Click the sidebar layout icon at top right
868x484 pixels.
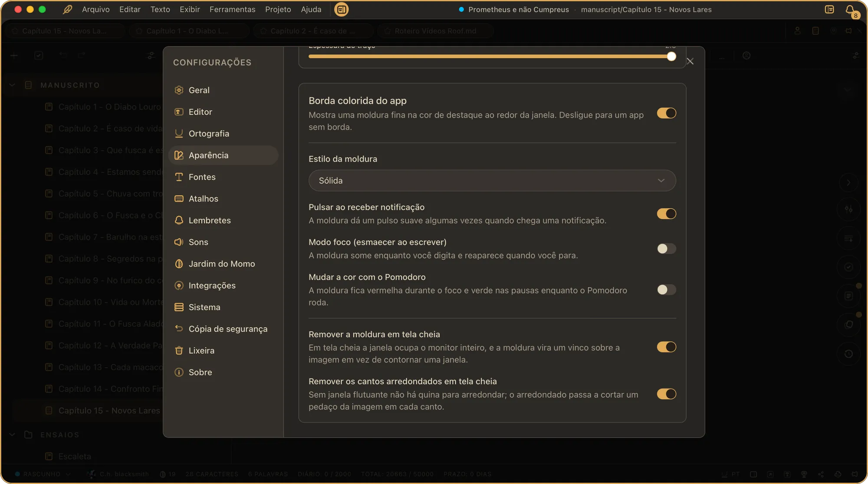(829, 9)
